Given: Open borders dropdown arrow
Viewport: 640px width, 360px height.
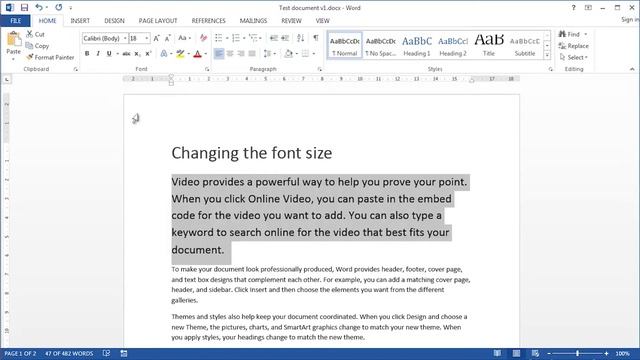Looking at the screenshot, I should pyautogui.click(x=313, y=54).
